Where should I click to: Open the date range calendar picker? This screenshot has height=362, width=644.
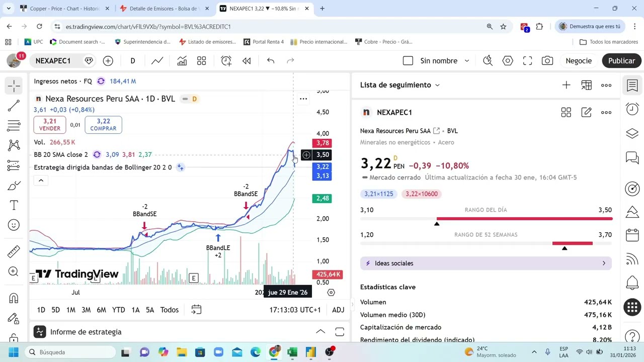[x=196, y=310]
